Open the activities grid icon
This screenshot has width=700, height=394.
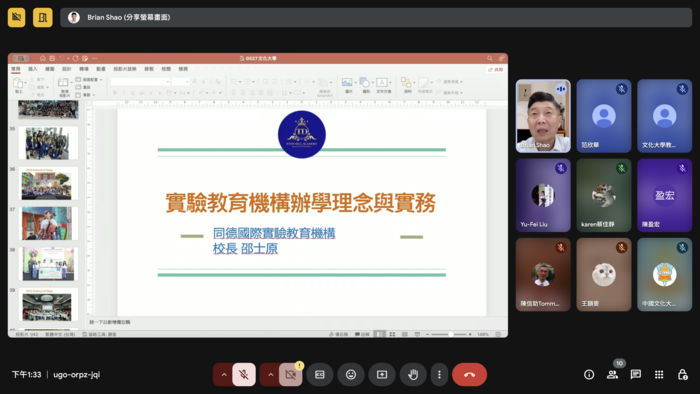click(x=659, y=374)
